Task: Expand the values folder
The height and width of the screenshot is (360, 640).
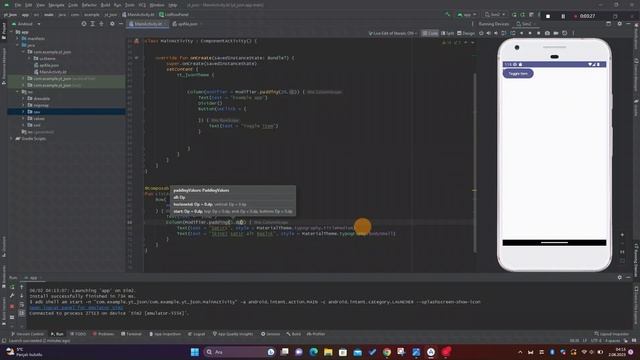Action: pyautogui.click(x=24, y=118)
